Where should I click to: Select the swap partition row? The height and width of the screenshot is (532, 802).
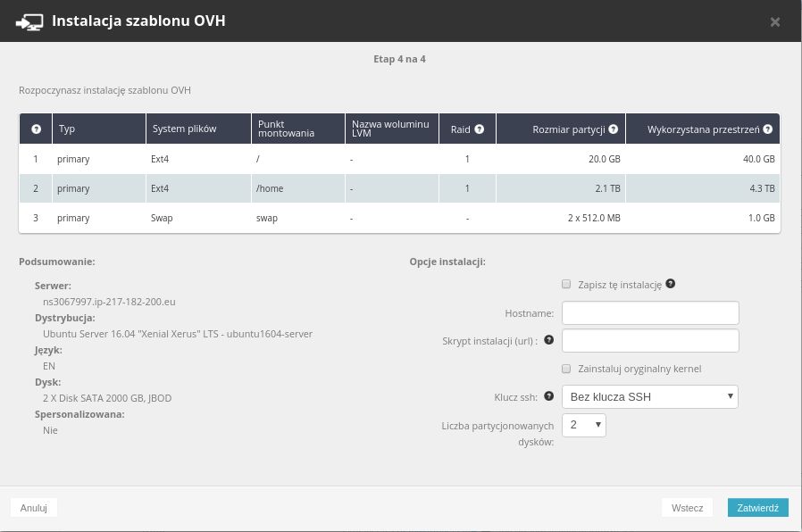click(399, 218)
